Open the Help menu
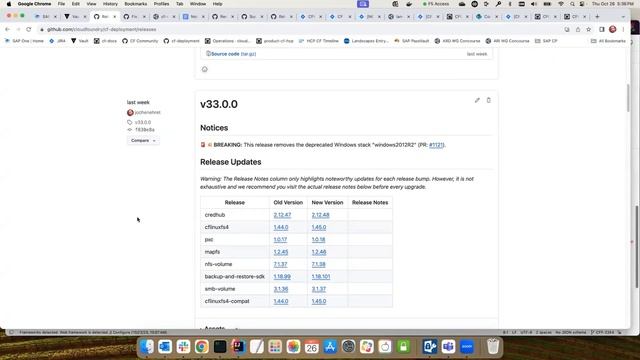This screenshot has width=640, height=360. [x=218, y=4]
